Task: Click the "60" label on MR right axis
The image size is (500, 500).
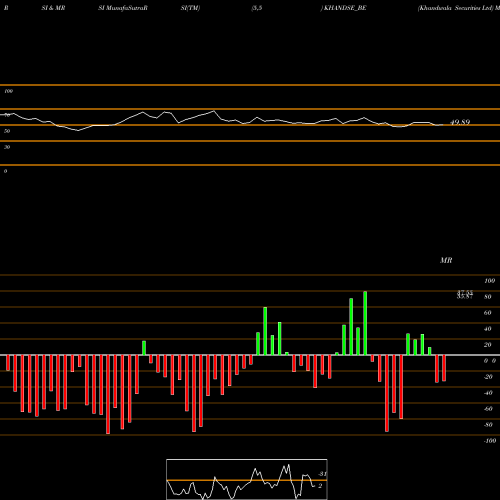Action: [488, 313]
